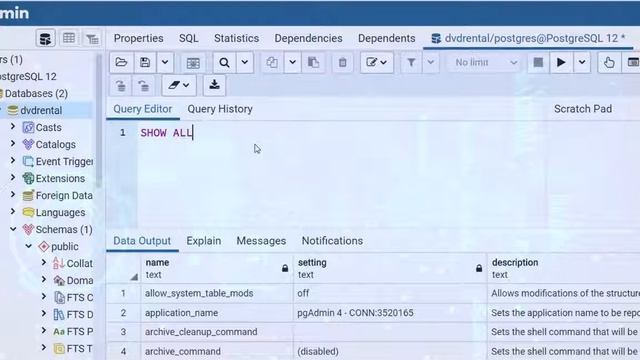Click the Scratch Pad panel label

(583, 109)
